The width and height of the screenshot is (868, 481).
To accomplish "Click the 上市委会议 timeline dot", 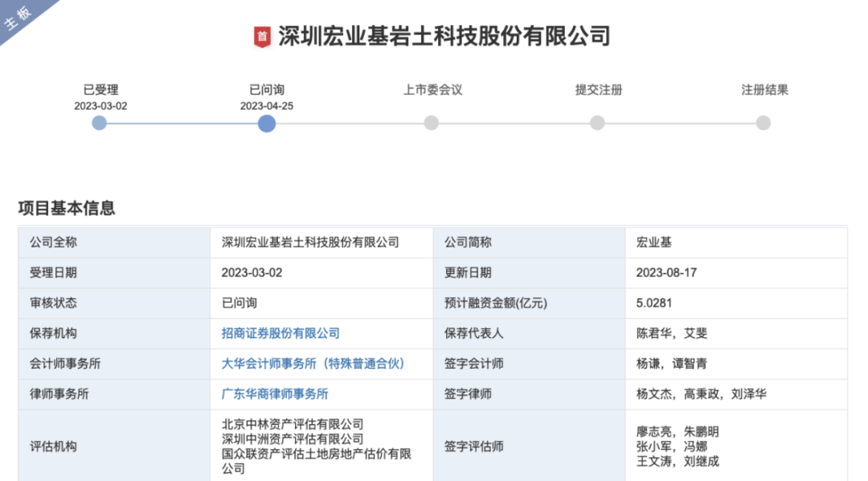I will click(x=432, y=123).
